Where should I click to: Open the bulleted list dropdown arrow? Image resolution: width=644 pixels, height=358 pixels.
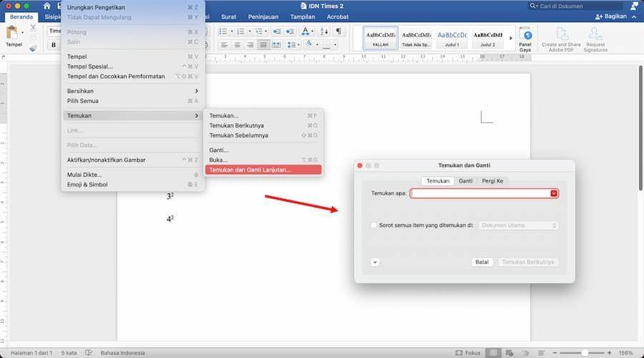pyautogui.click(x=232, y=32)
